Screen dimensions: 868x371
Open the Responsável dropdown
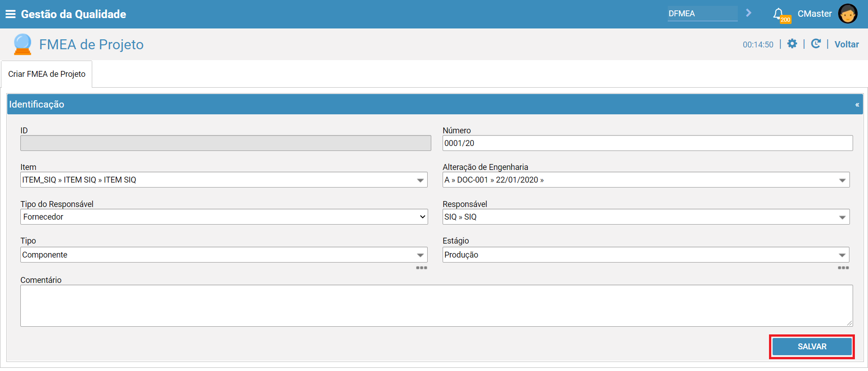click(646, 217)
